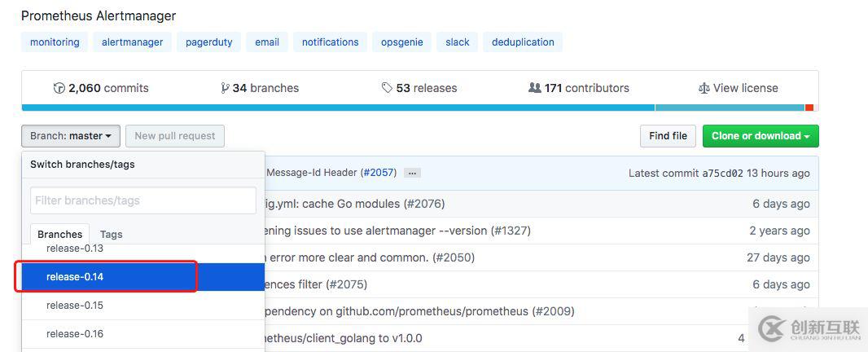Open the 53 releases link
868x352 pixels.
pyautogui.click(x=419, y=88)
